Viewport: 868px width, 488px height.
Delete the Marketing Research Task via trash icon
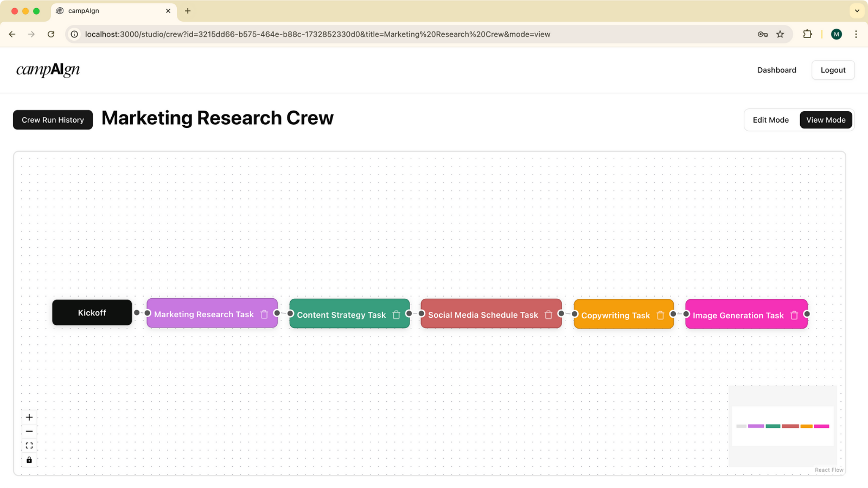264,314
